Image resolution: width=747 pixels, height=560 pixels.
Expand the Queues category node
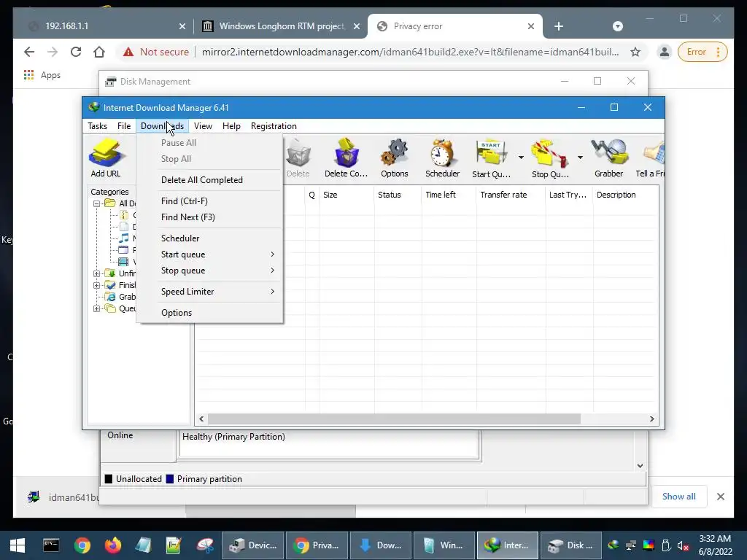[97, 308]
